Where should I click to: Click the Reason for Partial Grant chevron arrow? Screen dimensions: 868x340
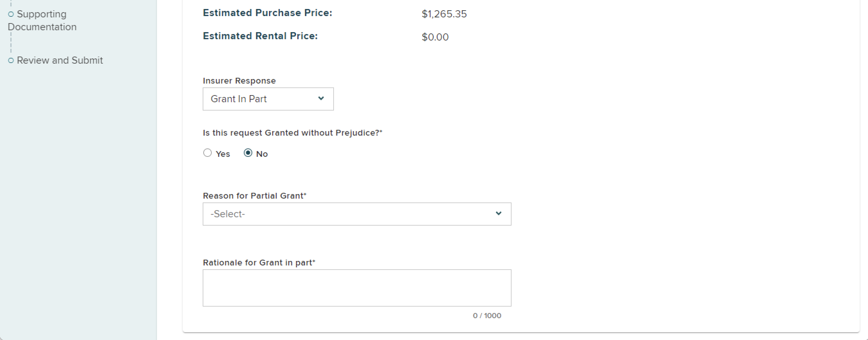pos(498,213)
